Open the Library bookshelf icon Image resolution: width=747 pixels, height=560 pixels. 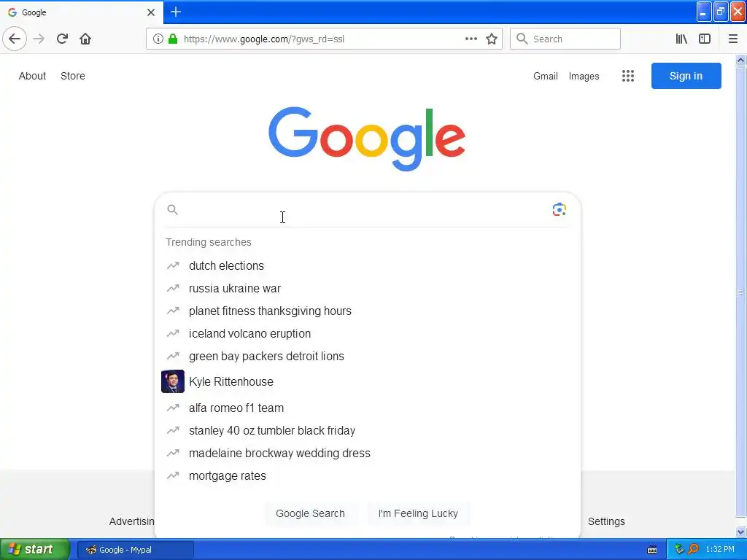coord(681,39)
